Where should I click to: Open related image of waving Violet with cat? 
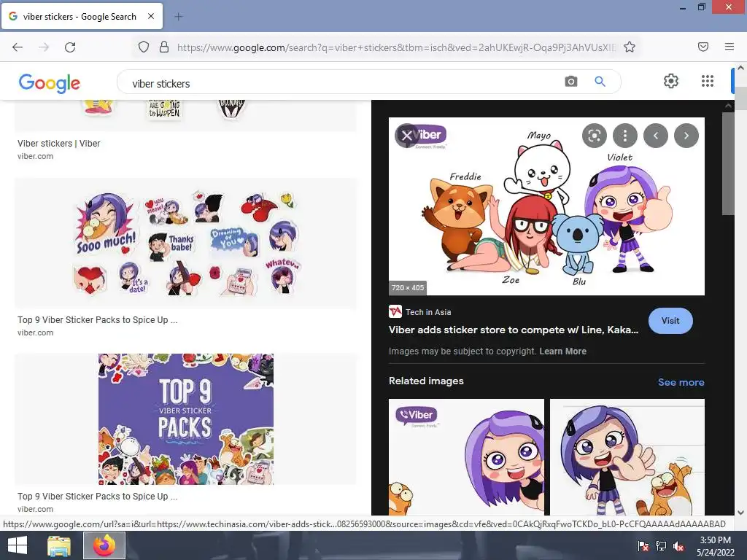pyautogui.click(x=627, y=457)
